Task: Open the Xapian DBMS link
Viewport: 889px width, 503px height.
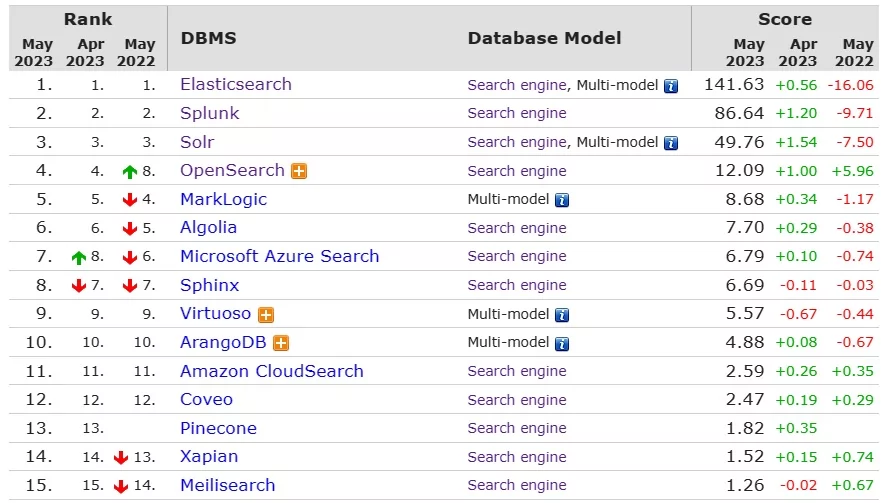Action: 209,457
